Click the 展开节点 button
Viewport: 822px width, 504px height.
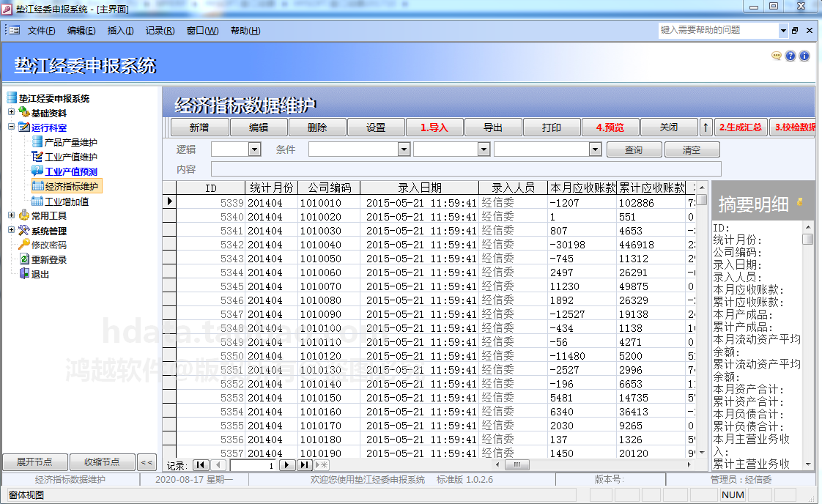[x=34, y=462]
